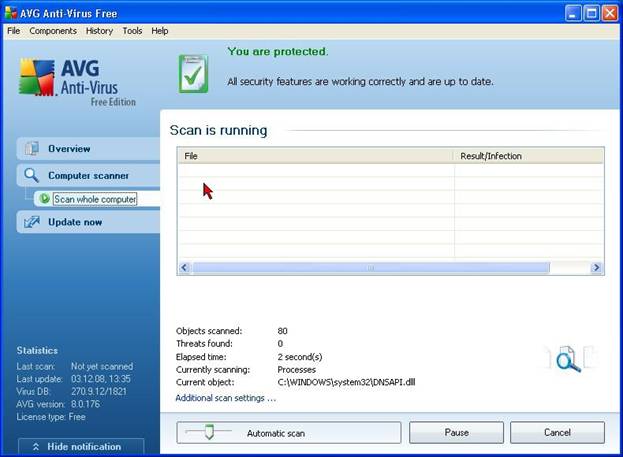Click the green checkmark protected status icon
Viewport: 623px width, 457px height.
(193, 74)
